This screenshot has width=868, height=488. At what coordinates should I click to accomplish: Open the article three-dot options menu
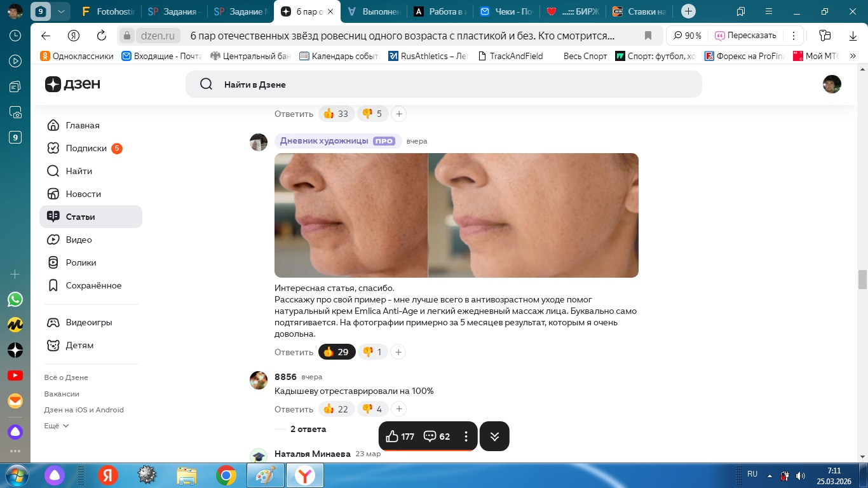click(466, 437)
